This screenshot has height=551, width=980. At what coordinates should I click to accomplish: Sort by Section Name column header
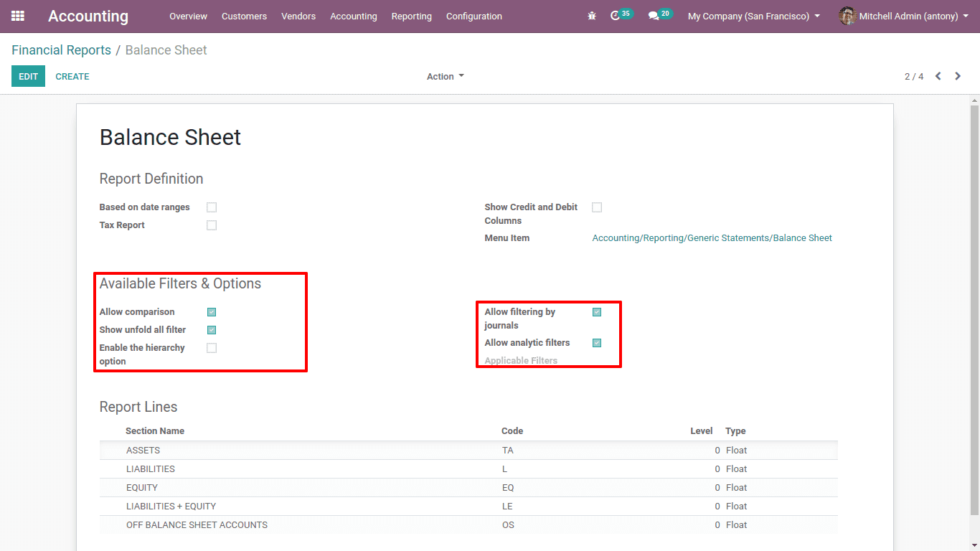point(155,431)
